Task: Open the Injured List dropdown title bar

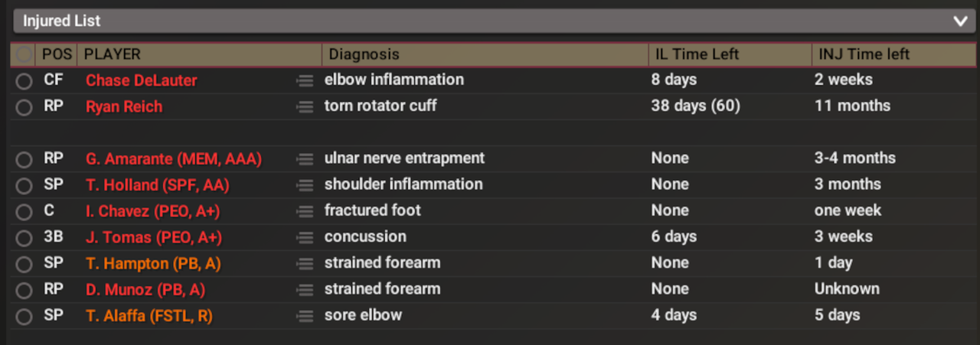Action: tap(490, 21)
